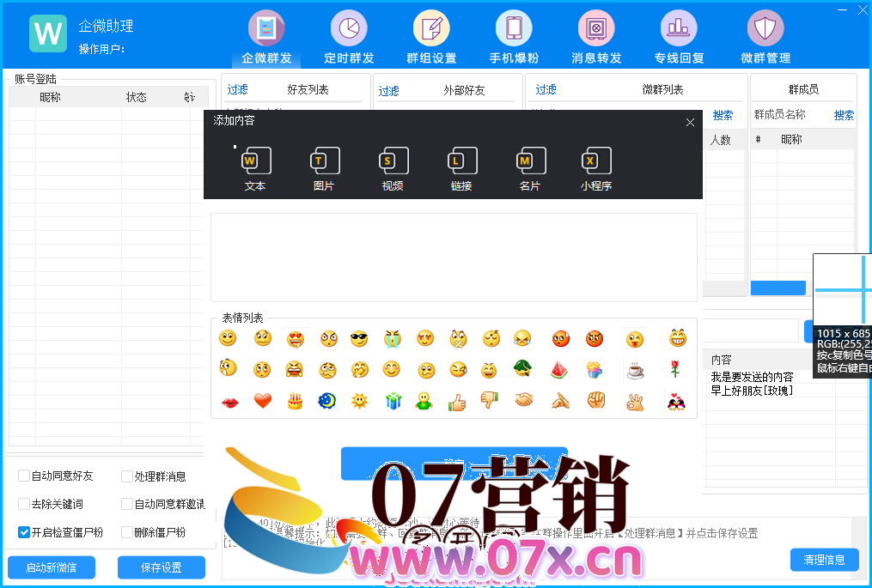The width and height of the screenshot is (872, 588).
Task: Pick the penguin couple emoji
Action: (x=676, y=401)
